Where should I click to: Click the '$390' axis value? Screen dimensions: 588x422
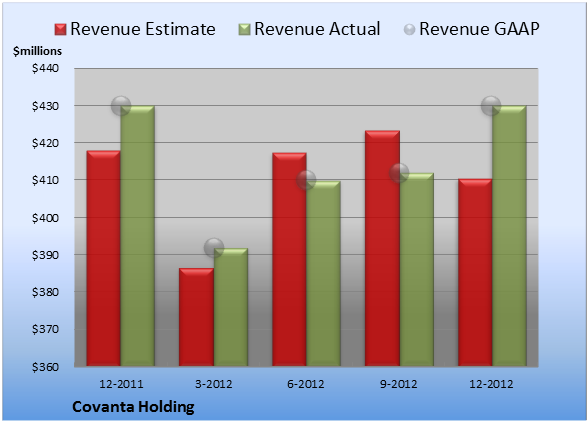pos(45,255)
